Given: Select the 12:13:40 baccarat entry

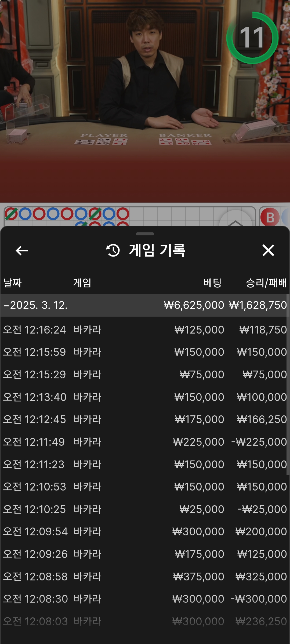Looking at the screenshot, I should [145, 397].
